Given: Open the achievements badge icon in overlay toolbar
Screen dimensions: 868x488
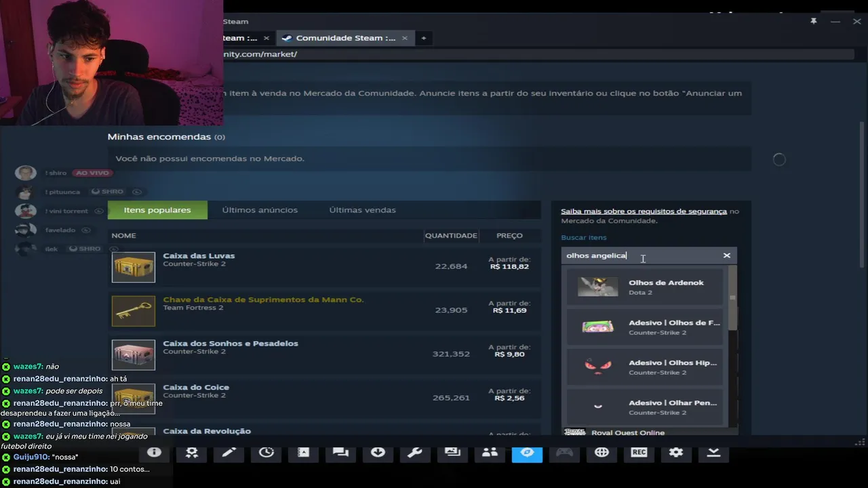Looking at the screenshot, I should pos(192,452).
